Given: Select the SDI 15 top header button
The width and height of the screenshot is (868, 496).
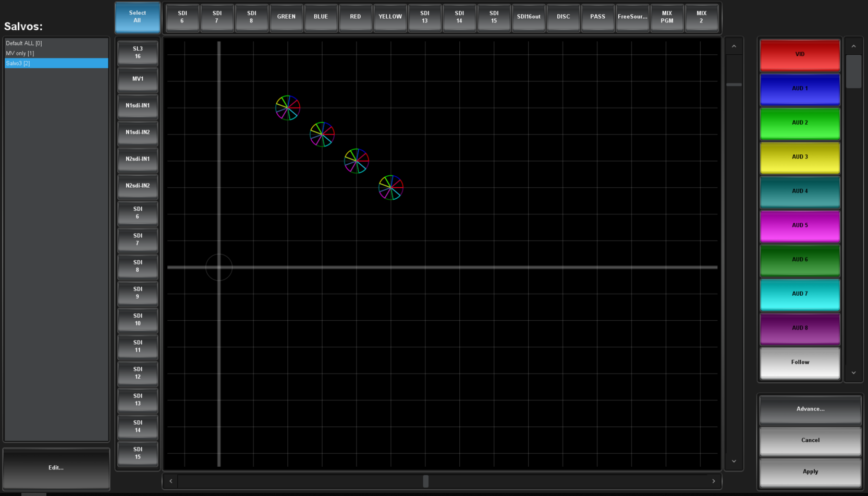Looking at the screenshot, I should click(494, 17).
